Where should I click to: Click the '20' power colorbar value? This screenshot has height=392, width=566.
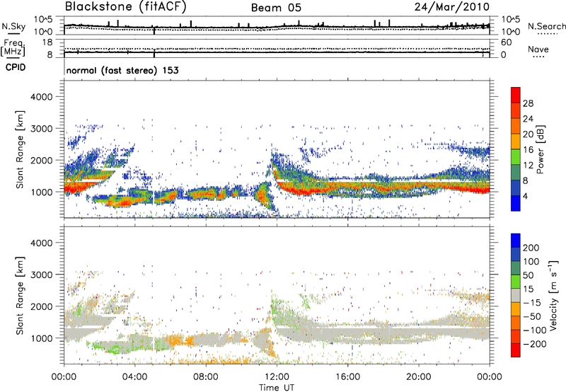528,134
